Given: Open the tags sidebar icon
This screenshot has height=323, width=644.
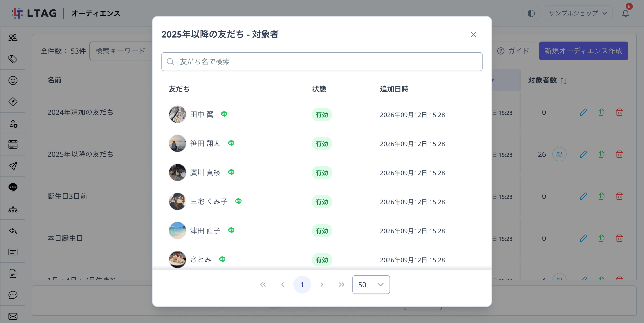Looking at the screenshot, I should point(13,59).
